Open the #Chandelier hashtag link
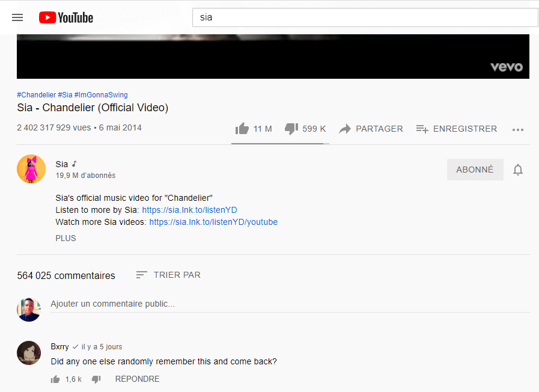 point(37,95)
